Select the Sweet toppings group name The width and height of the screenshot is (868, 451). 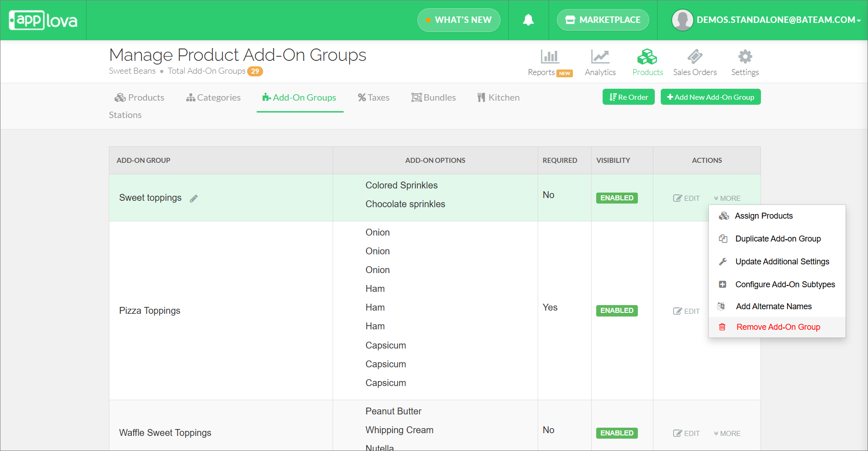(150, 198)
